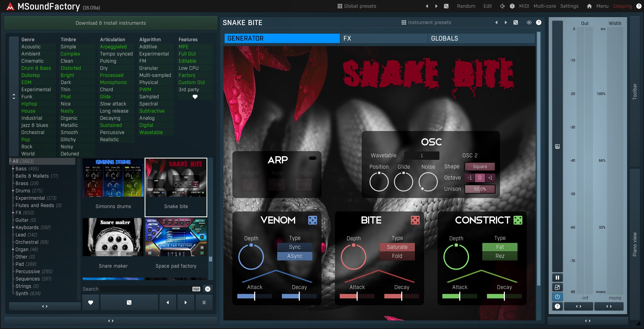Click the speaker audio icon in top bar
This screenshot has height=329, width=644.
pyautogui.click(x=502, y=6)
